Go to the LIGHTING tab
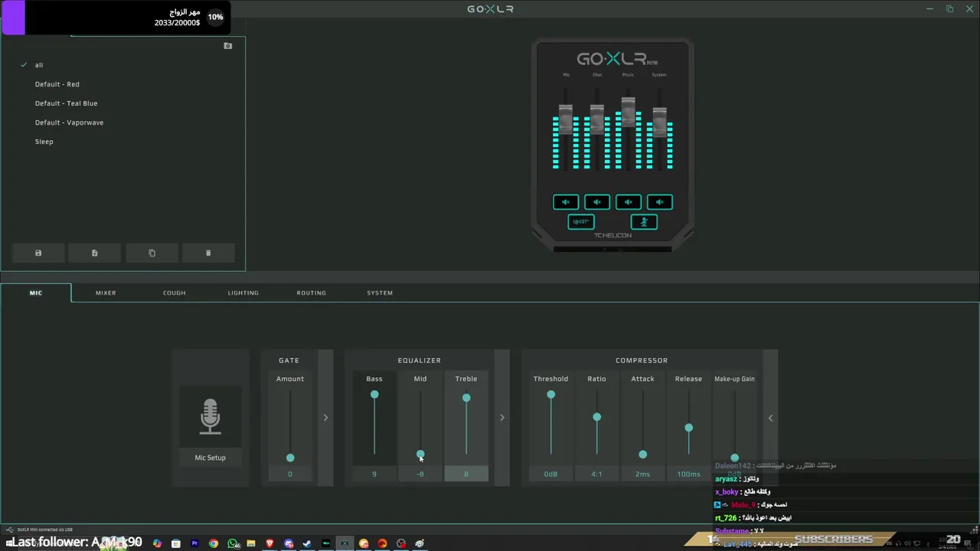This screenshot has height=551, width=980. pyautogui.click(x=243, y=293)
